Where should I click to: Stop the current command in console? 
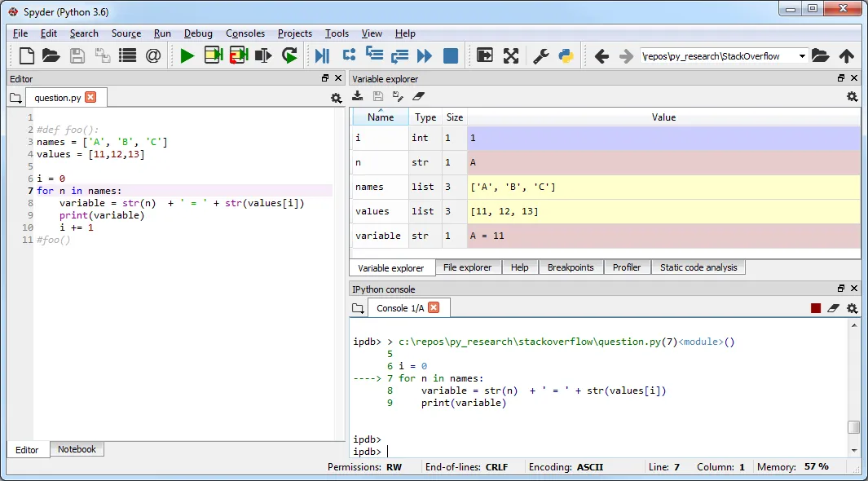815,308
